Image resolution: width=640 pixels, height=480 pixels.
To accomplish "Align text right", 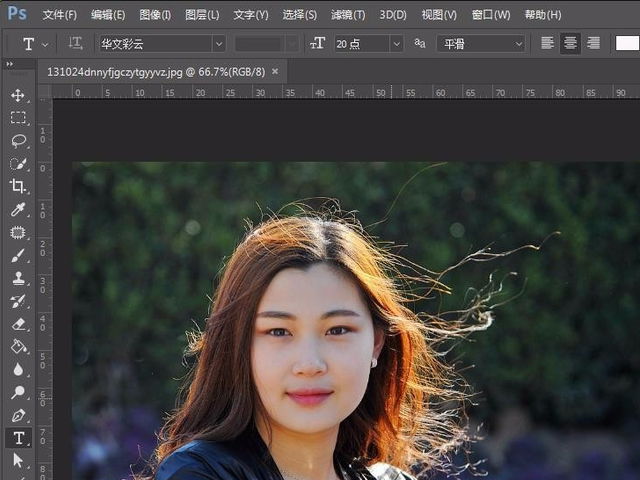I will (x=593, y=43).
